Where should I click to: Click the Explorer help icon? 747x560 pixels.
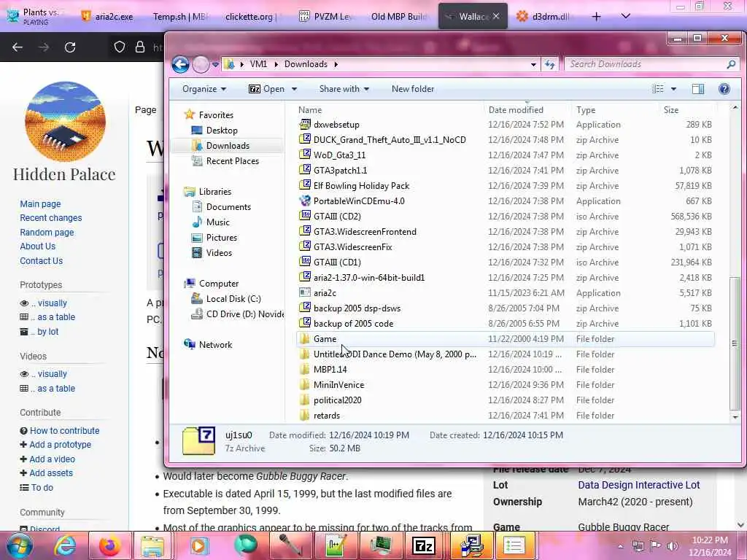point(724,89)
